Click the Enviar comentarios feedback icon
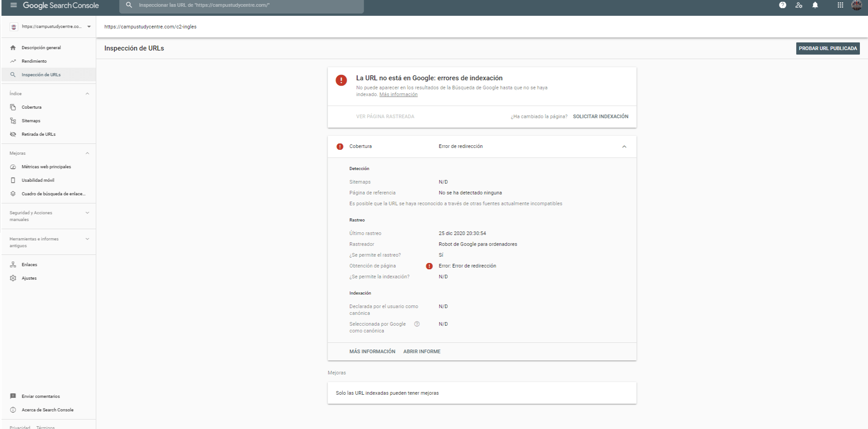This screenshot has width=868, height=429. coord(13,397)
